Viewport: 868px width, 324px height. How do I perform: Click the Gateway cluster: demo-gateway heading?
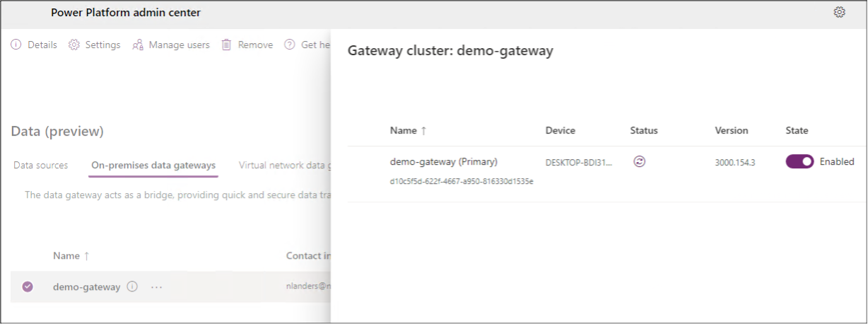[450, 51]
